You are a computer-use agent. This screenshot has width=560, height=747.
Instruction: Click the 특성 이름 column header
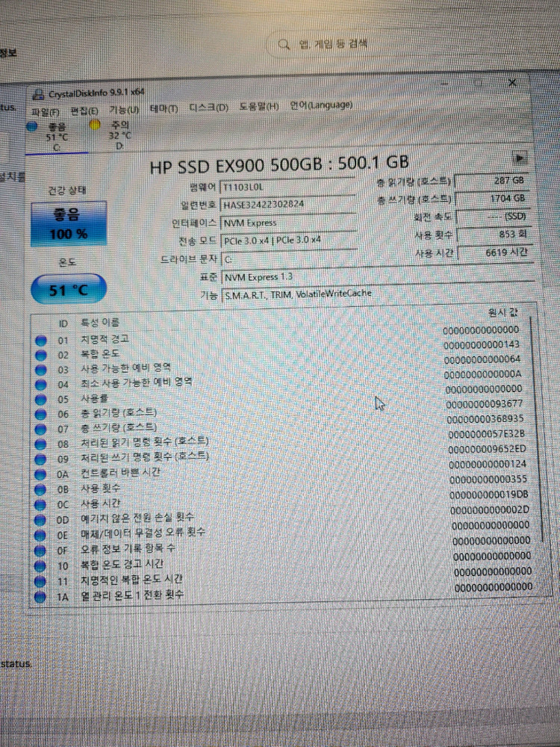point(100,323)
